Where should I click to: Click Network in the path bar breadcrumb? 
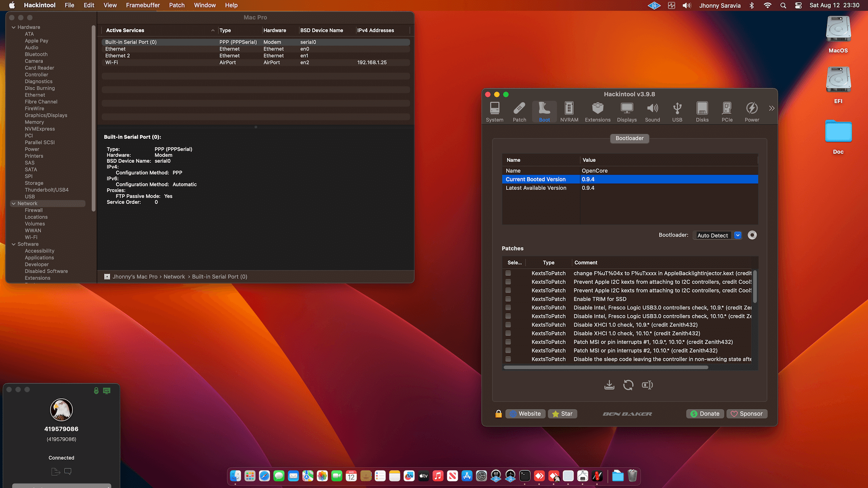[174, 277]
